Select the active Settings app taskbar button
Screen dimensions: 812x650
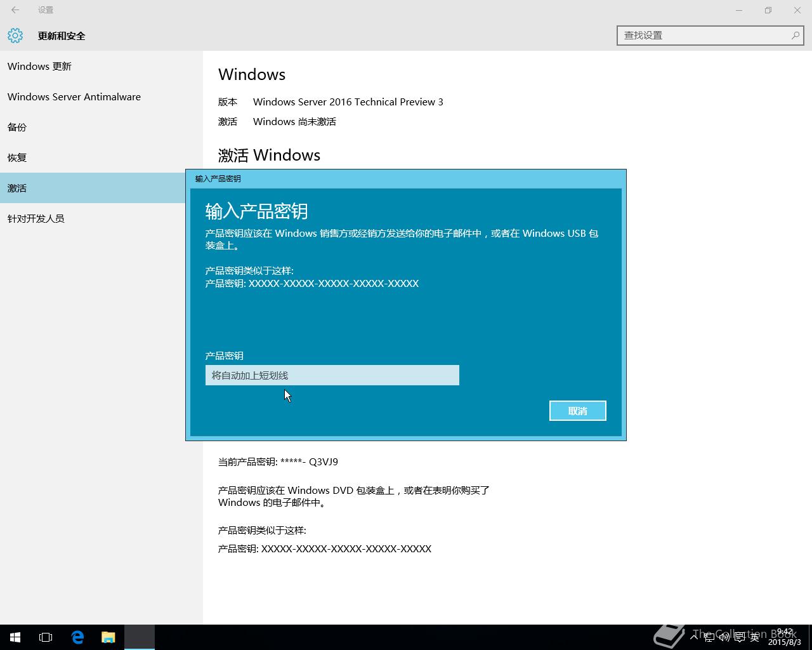[140, 637]
